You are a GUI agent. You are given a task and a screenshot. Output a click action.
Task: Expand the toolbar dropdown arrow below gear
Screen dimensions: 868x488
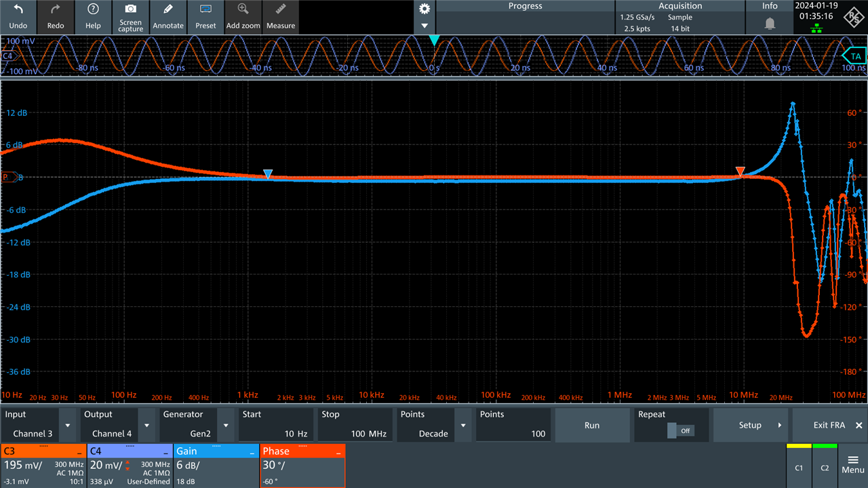click(425, 26)
